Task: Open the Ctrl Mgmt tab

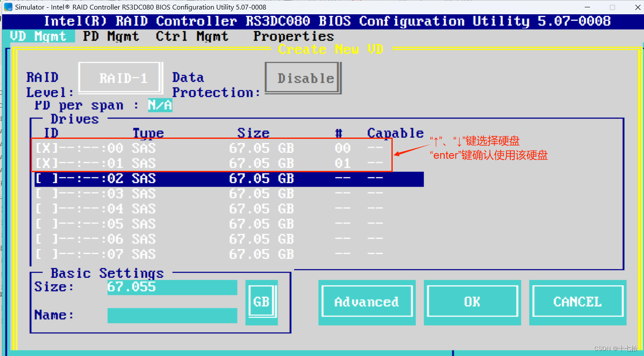Action: pyautogui.click(x=192, y=36)
